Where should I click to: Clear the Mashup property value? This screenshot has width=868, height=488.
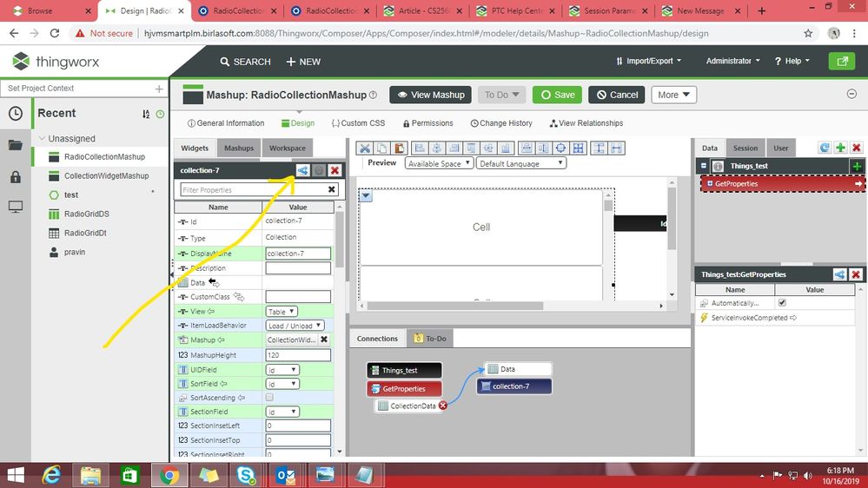(324, 340)
